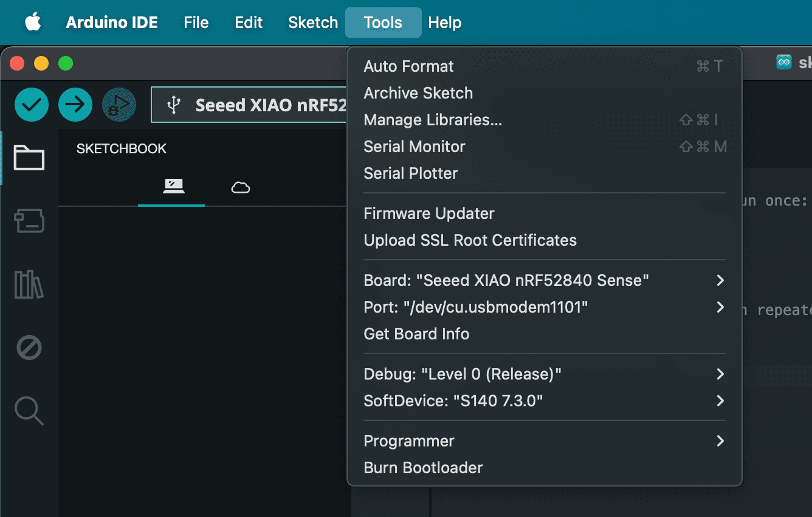The width and height of the screenshot is (812, 517).
Task: Choose Archive Sketch menu item
Action: (545, 93)
